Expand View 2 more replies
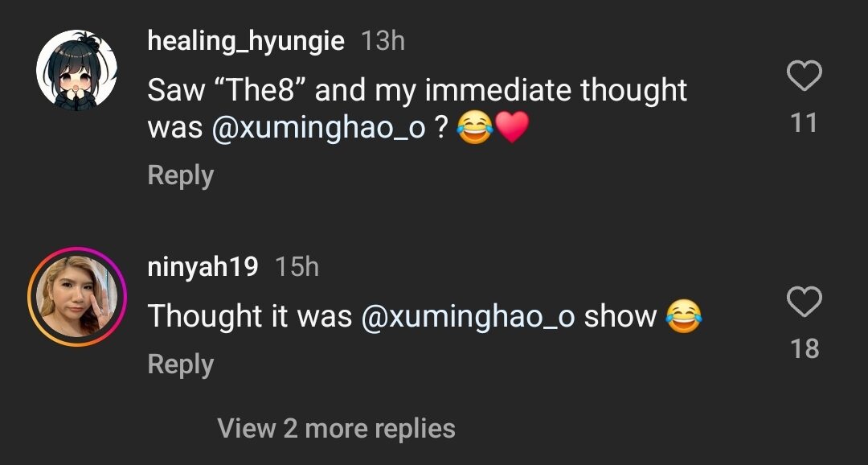 (336, 428)
